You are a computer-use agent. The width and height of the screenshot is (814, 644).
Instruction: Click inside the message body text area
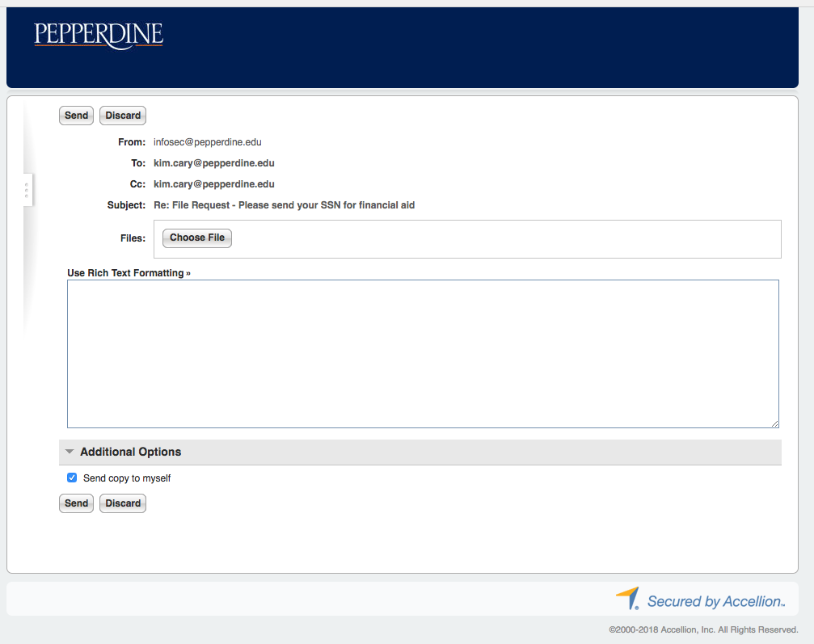pyautogui.click(x=422, y=353)
